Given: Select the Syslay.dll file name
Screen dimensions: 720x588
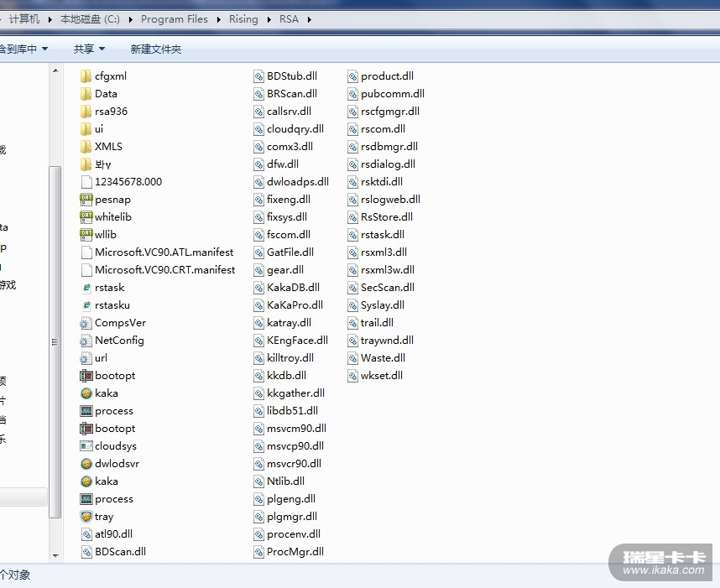Looking at the screenshot, I should click(383, 305).
